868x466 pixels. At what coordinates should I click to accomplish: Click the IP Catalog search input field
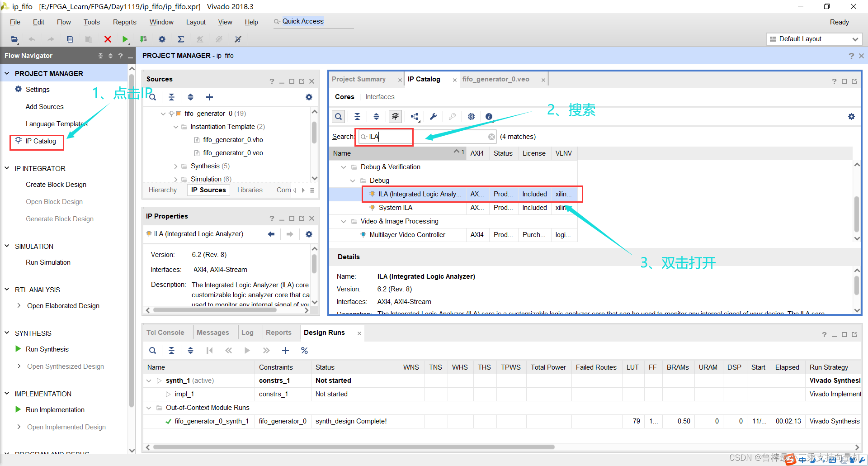click(427, 137)
